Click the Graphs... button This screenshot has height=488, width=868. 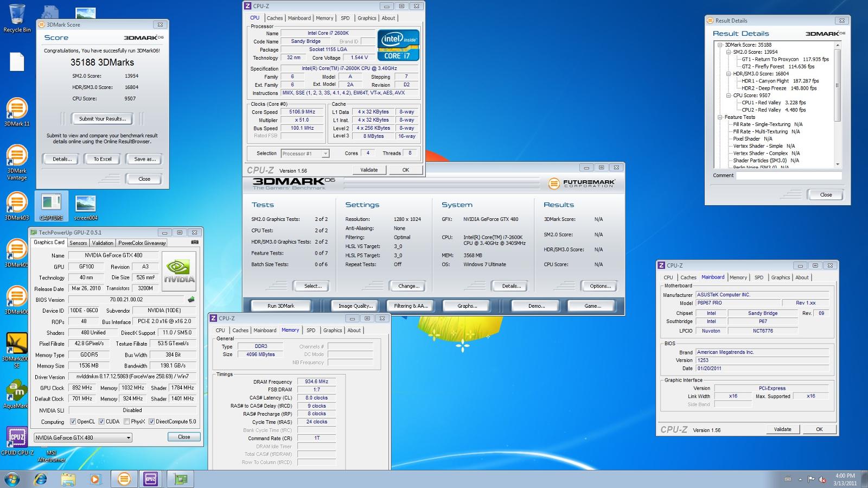click(x=467, y=306)
